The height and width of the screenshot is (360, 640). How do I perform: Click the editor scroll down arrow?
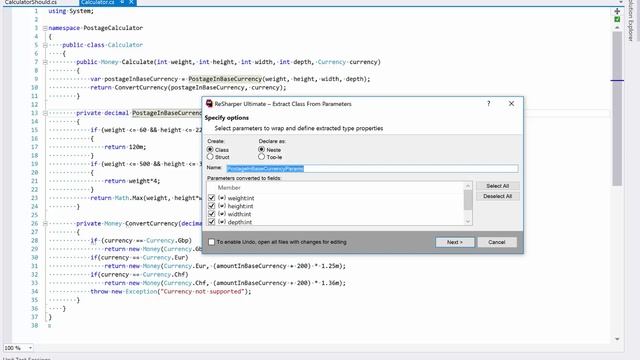617,339
